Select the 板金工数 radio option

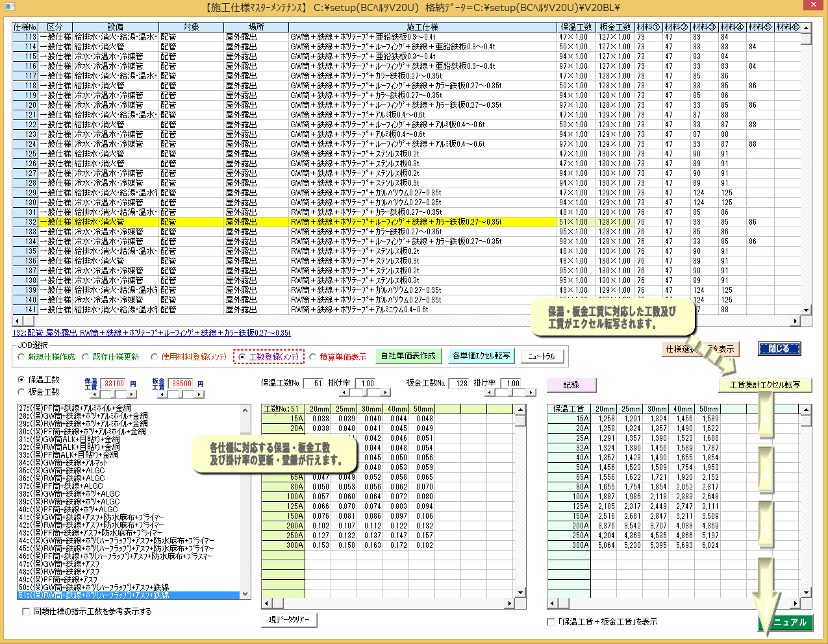tap(21, 392)
